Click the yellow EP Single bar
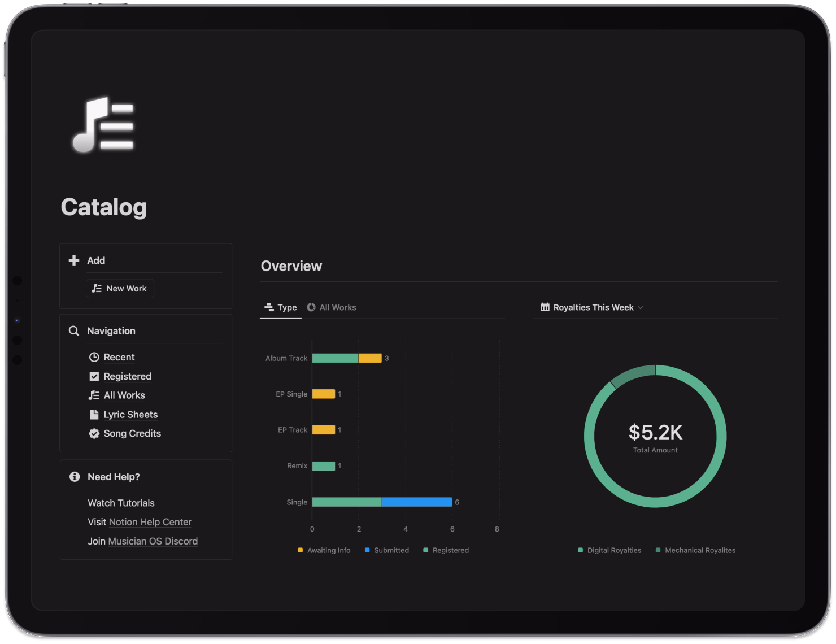This screenshot has width=836, height=644. pyautogui.click(x=324, y=394)
